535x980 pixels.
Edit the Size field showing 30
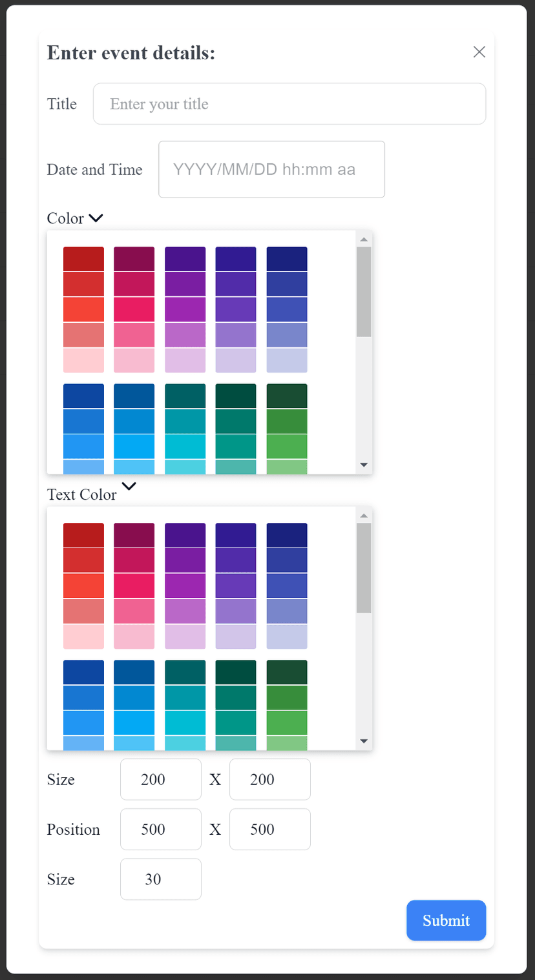(x=161, y=879)
